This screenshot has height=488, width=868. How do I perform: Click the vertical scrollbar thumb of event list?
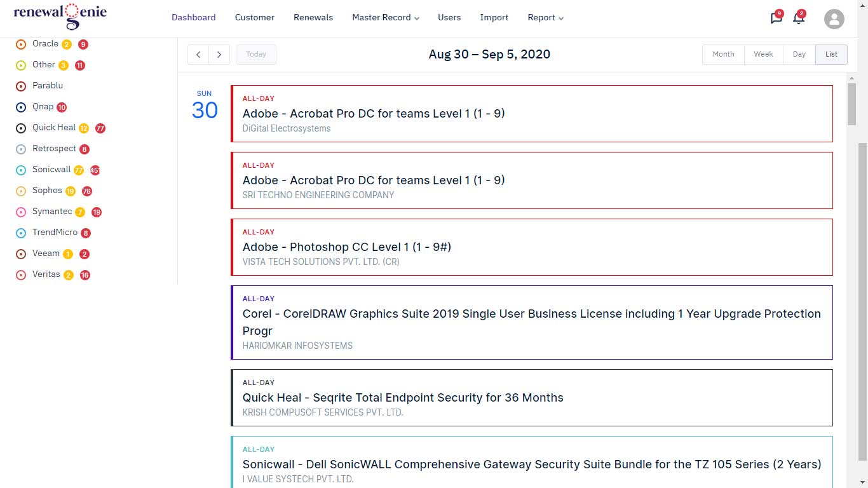point(852,104)
